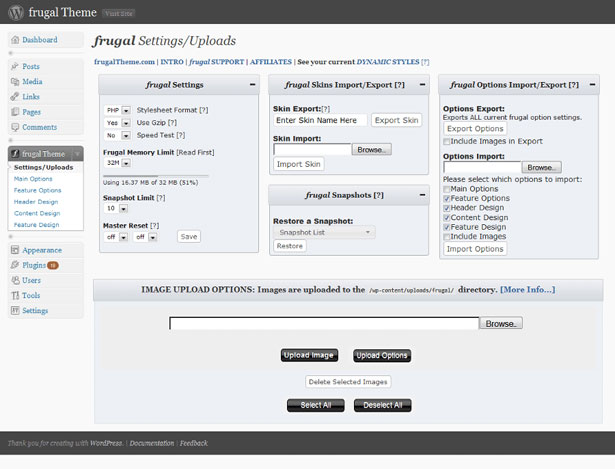Click the Comments bubble icon
Image resolution: width=615 pixels, height=469 pixels.
click(x=15, y=127)
